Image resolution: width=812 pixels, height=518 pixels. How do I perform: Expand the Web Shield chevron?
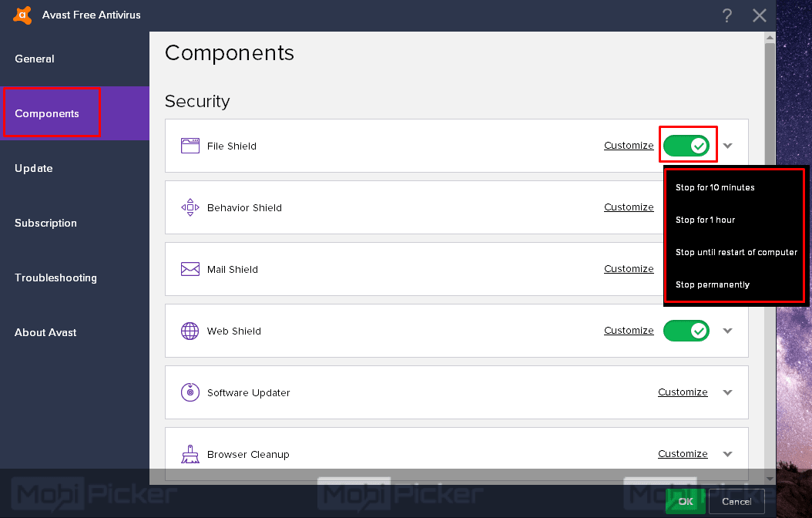tap(727, 331)
